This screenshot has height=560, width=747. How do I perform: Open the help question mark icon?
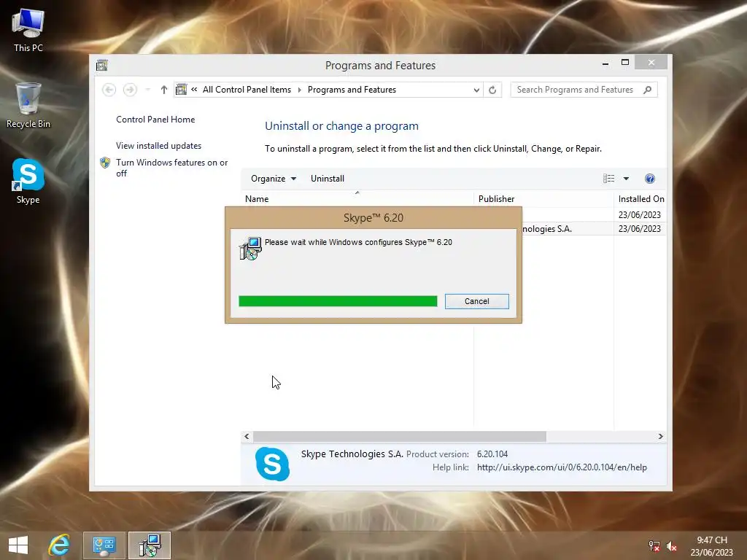click(x=650, y=179)
